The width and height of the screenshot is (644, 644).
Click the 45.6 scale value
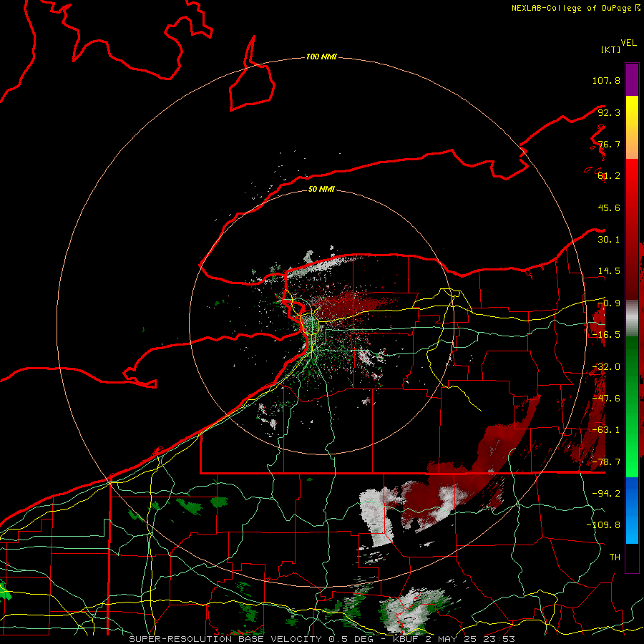tap(609, 208)
